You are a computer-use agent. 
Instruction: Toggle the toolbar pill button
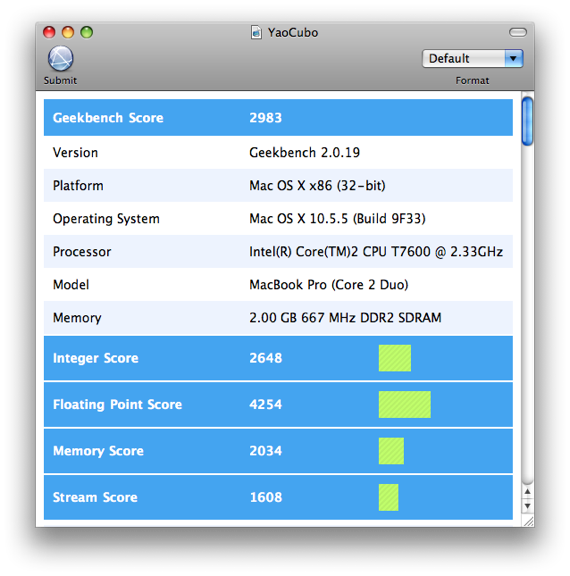pos(518,32)
